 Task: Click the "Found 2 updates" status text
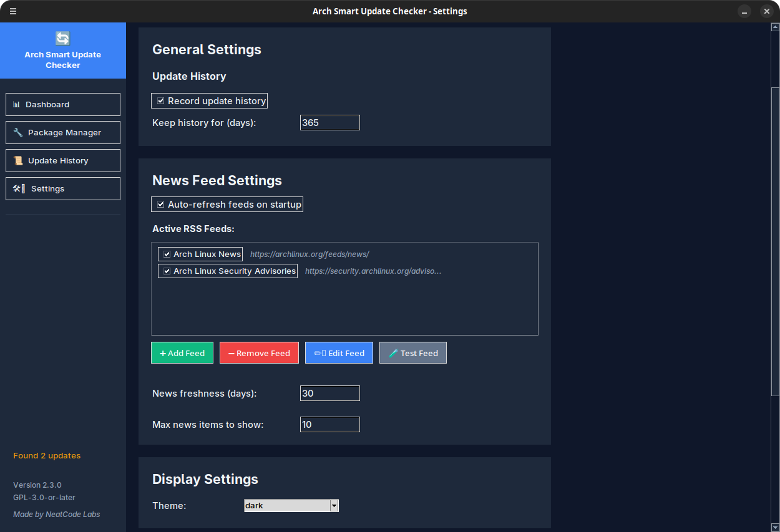(x=47, y=456)
